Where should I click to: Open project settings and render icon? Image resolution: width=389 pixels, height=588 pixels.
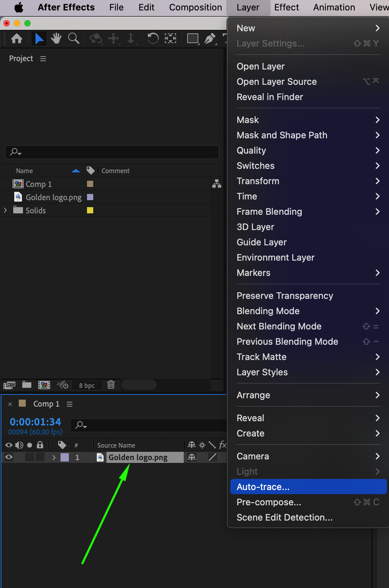(x=63, y=385)
